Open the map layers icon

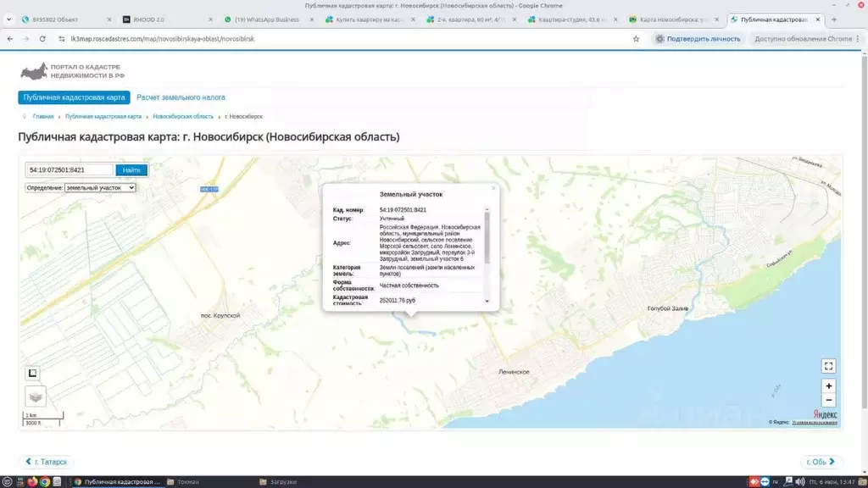tap(36, 396)
